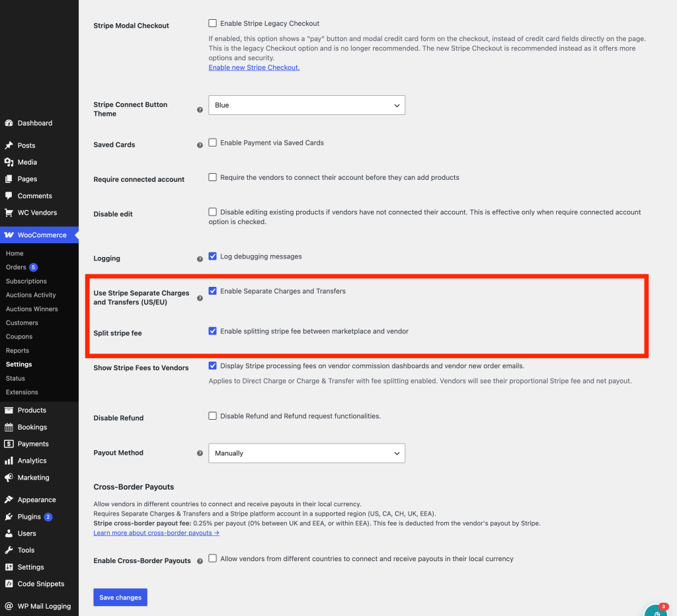The height and width of the screenshot is (616, 677).
Task: Open Customers submenu item
Action: click(22, 323)
